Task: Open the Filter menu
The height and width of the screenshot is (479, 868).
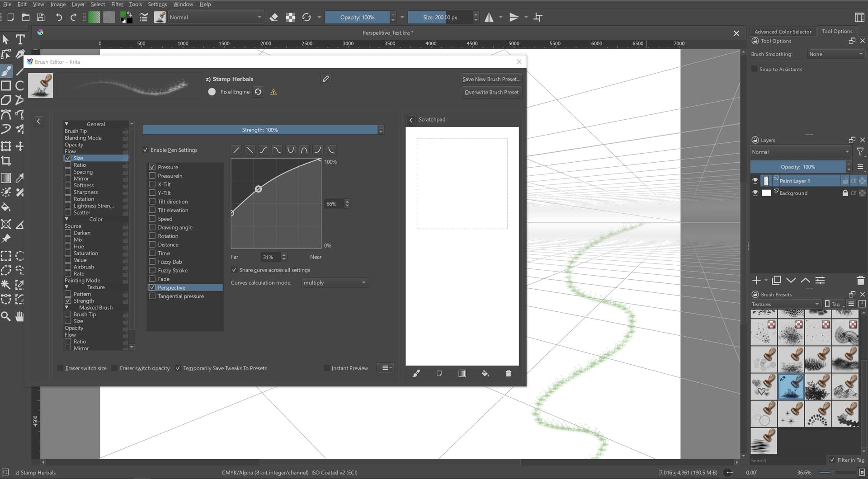Action: (117, 4)
